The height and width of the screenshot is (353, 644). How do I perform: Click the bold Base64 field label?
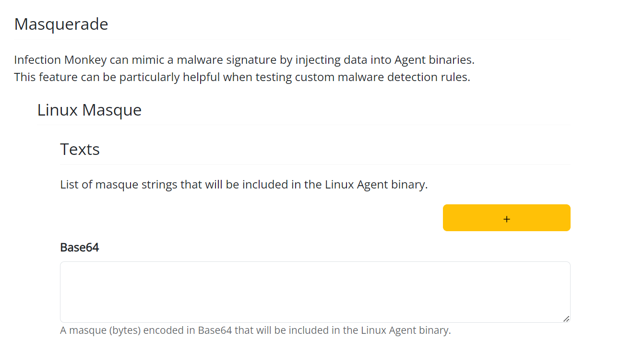79,247
